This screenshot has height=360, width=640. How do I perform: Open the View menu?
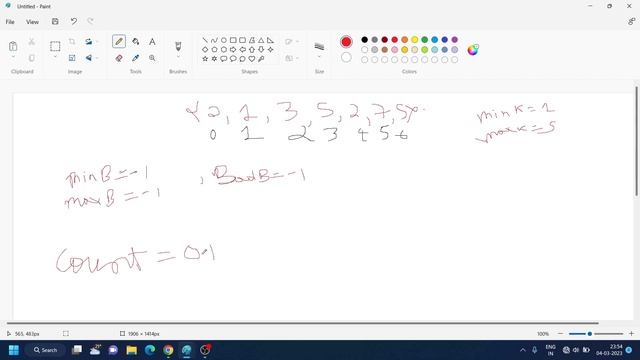point(32,22)
